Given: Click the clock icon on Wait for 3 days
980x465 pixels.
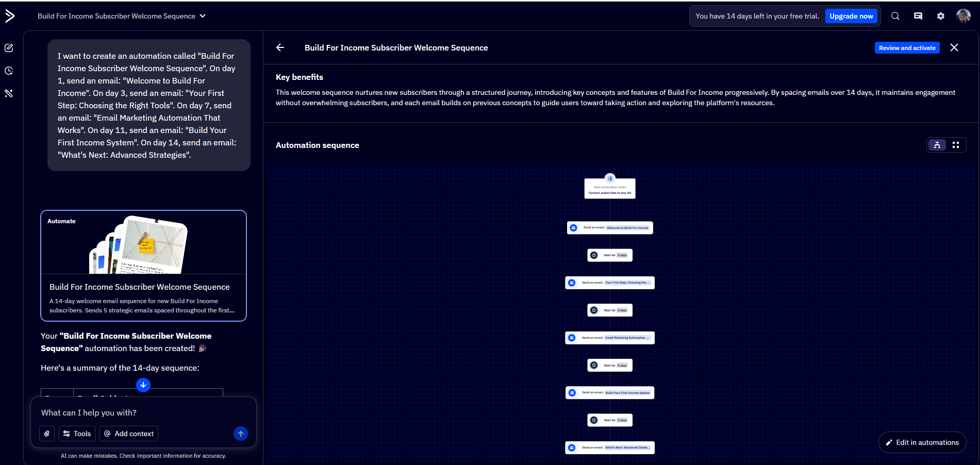Looking at the screenshot, I should [x=594, y=420].
